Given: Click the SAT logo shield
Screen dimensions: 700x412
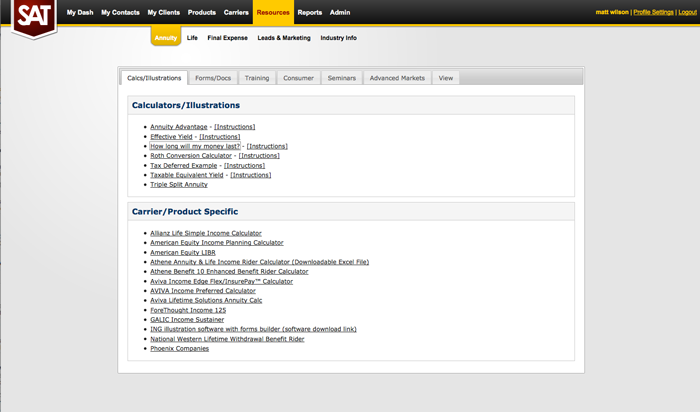Looking at the screenshot, I should click(x=34, y=18).
